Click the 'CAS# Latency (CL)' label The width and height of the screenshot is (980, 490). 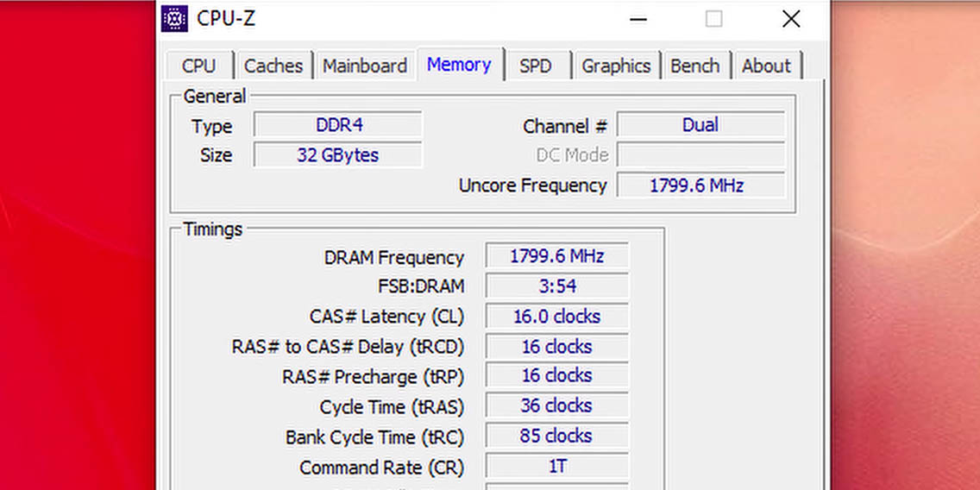[x=386, y=317]
